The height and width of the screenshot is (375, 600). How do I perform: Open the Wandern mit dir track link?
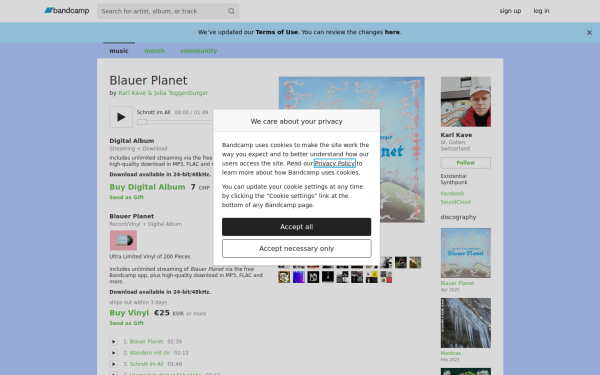(x=150, y=353)
